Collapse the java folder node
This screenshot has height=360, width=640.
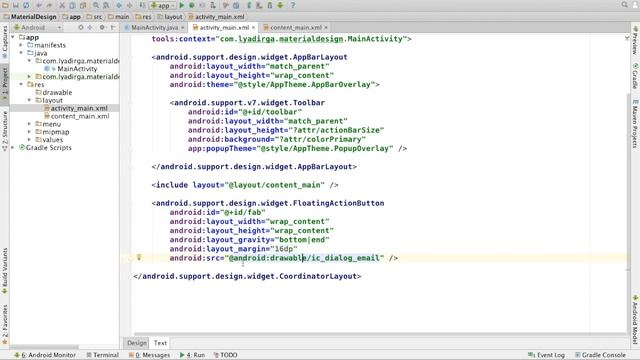coord(21,53)
